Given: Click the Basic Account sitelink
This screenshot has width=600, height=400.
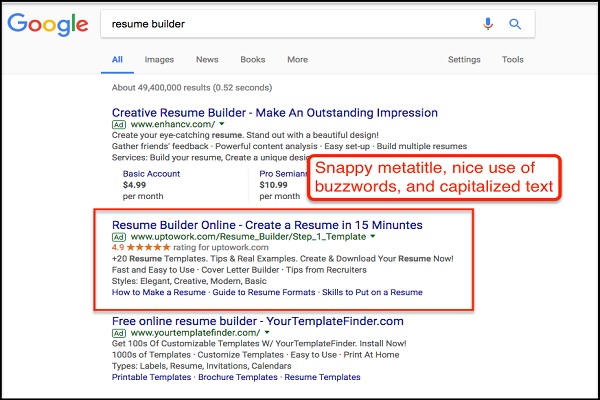Looking at the screenshot, I should coord(151,174).
